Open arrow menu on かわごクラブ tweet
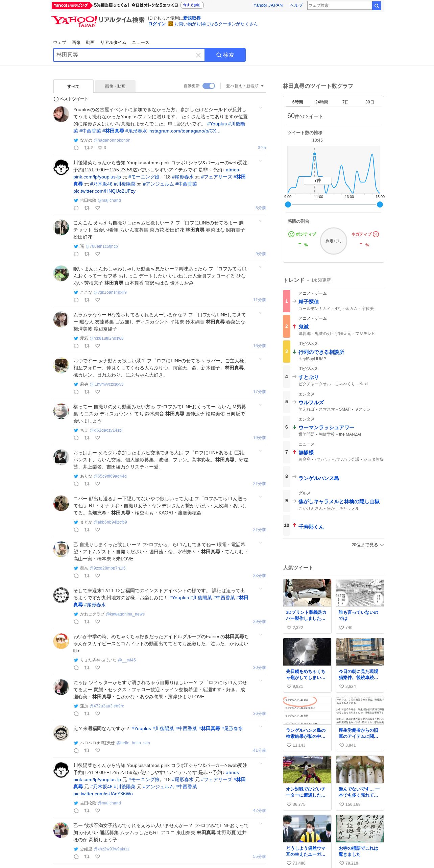Image resolution: width=434 pixels, height=868 pixels. pos(261,589)
